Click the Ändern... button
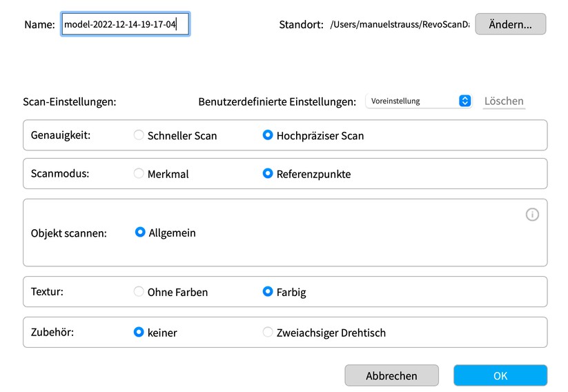This screenshot has width=568, height=392. [510, 24]
